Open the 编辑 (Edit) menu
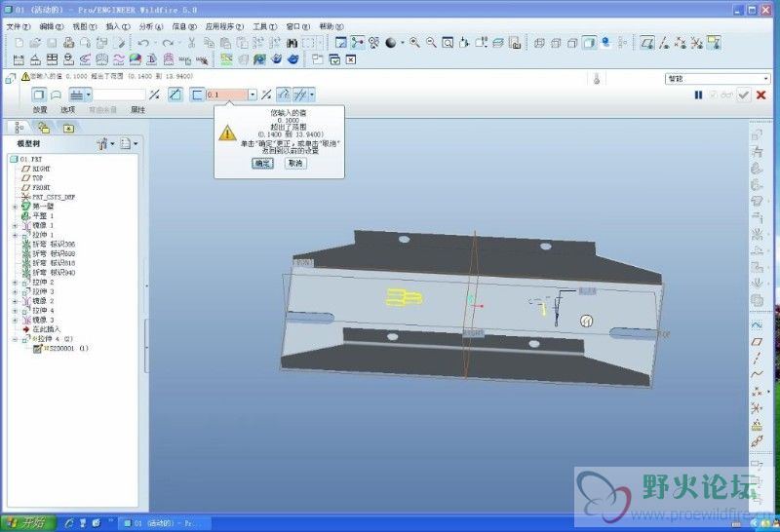 [52, 26]
